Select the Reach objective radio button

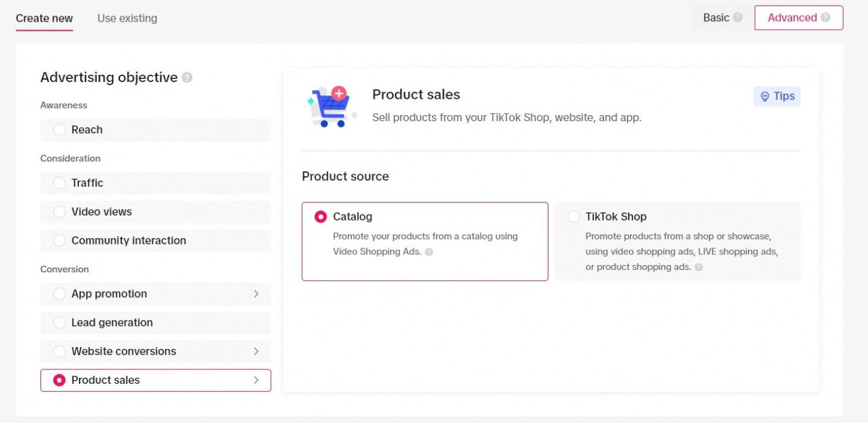point(59,130)
